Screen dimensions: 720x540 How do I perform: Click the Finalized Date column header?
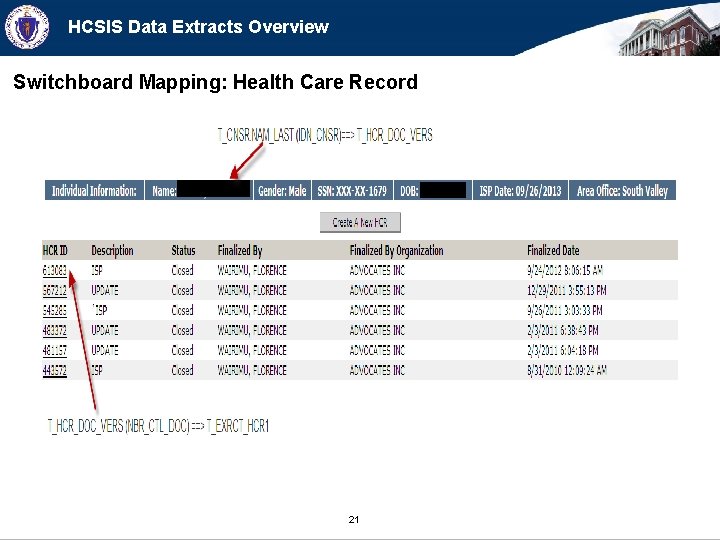(553, 250)
